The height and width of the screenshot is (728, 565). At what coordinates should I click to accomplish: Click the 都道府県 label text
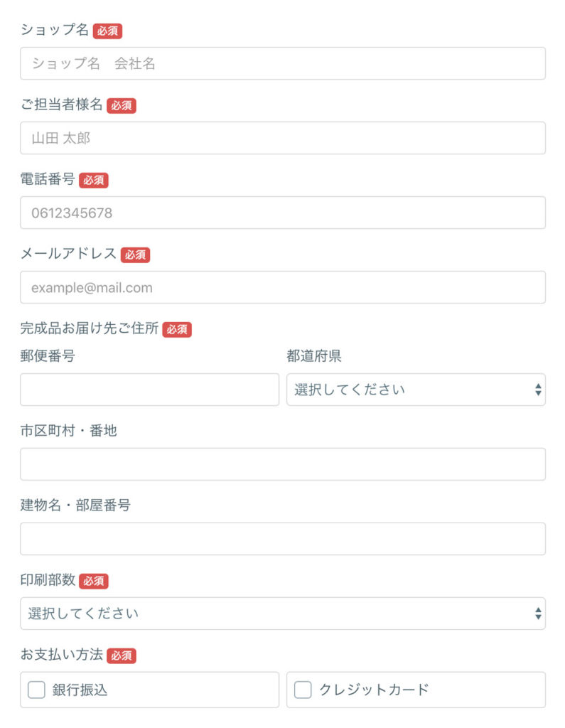[x=314, y=356]
